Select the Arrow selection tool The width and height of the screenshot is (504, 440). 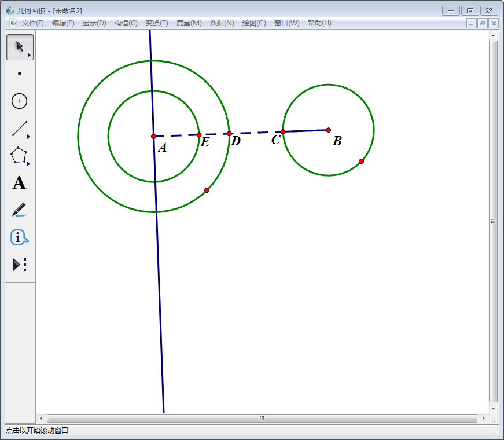[x=20, y=47]
